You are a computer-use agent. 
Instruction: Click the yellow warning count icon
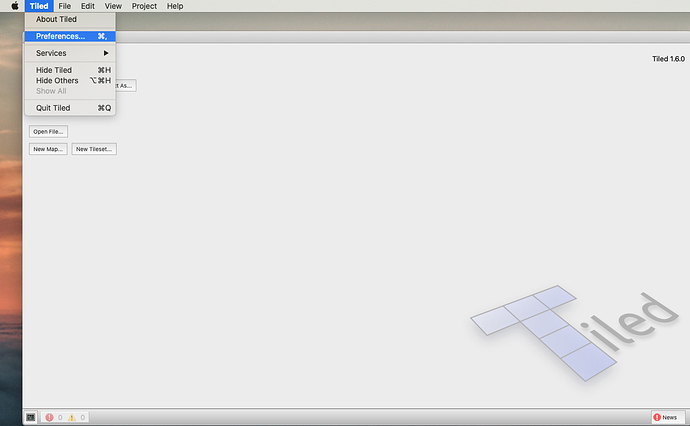click(72, 417)
